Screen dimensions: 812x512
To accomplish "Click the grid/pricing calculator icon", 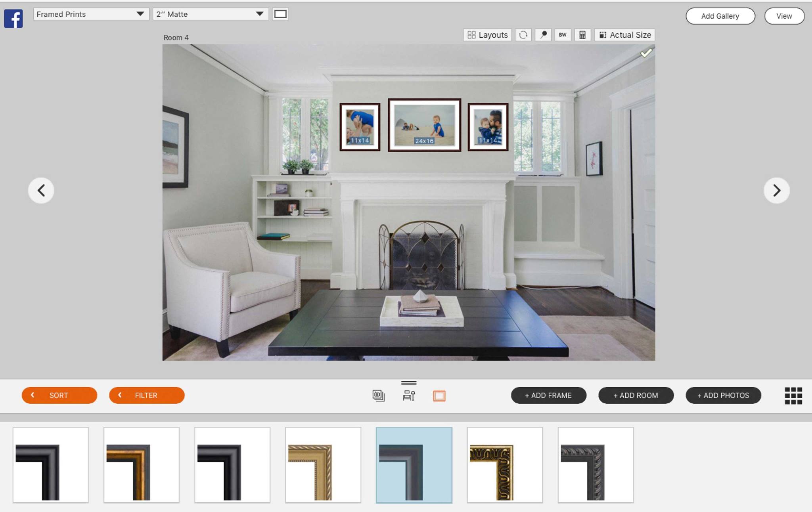I will point(583,35).
